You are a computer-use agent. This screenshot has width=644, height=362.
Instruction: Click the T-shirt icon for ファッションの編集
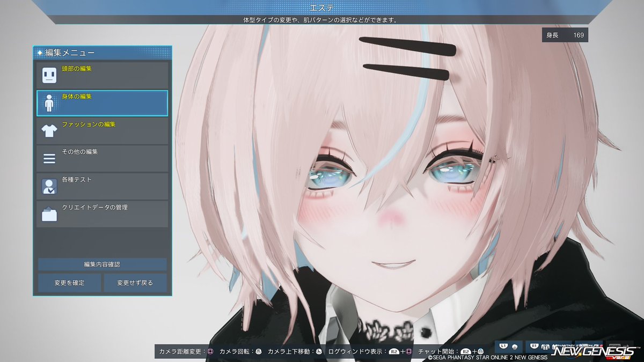tap(49, 131)
